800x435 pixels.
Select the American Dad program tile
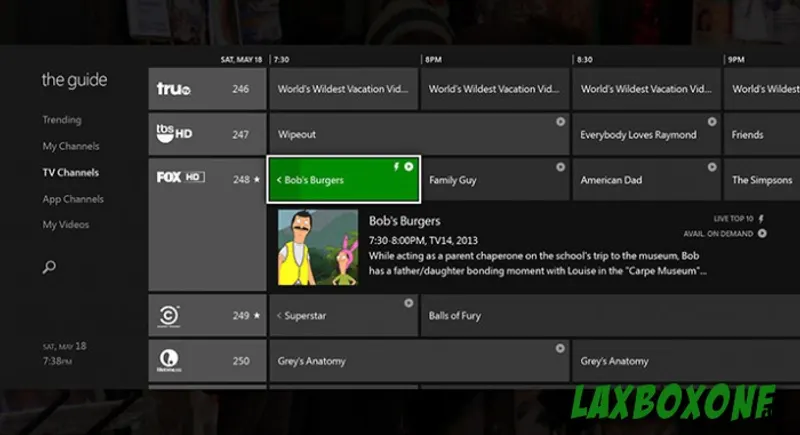tap(646, 180)
